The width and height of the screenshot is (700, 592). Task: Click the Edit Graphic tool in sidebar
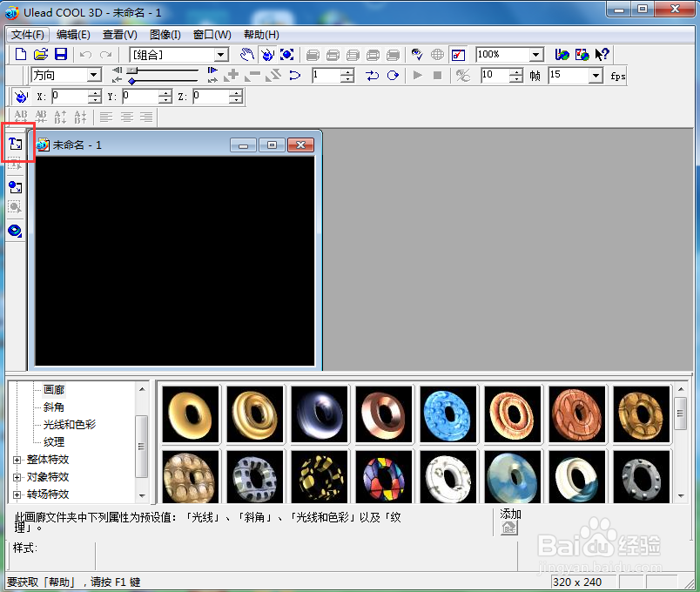tap(15, 207)
